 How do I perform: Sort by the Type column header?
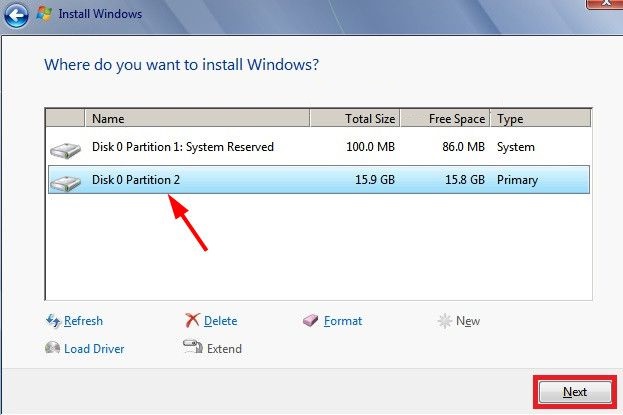pyautogui.click(x=541, y=118)
